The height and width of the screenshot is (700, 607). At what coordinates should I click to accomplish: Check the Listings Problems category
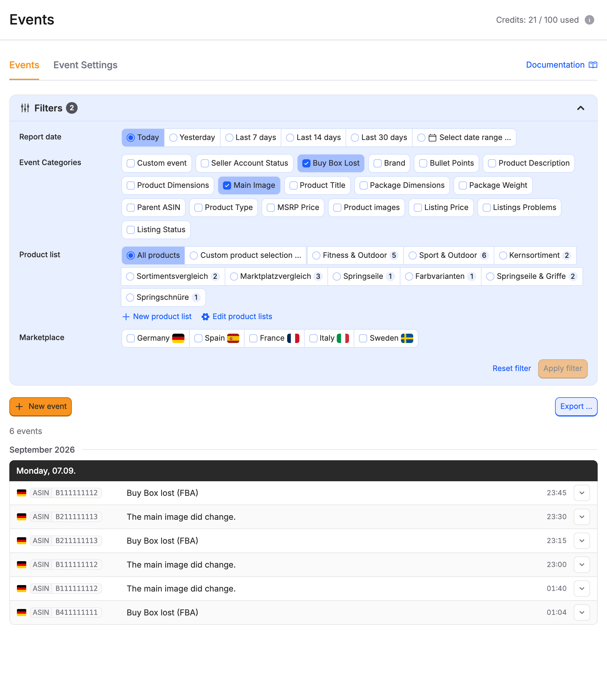pyautogui.click(x=519, y=207)
